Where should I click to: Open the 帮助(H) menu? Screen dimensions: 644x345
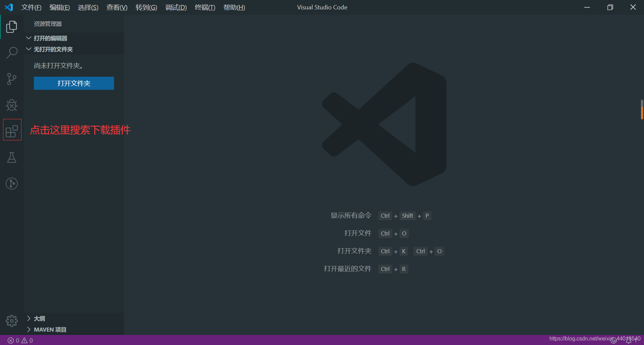tap(234, 7)
